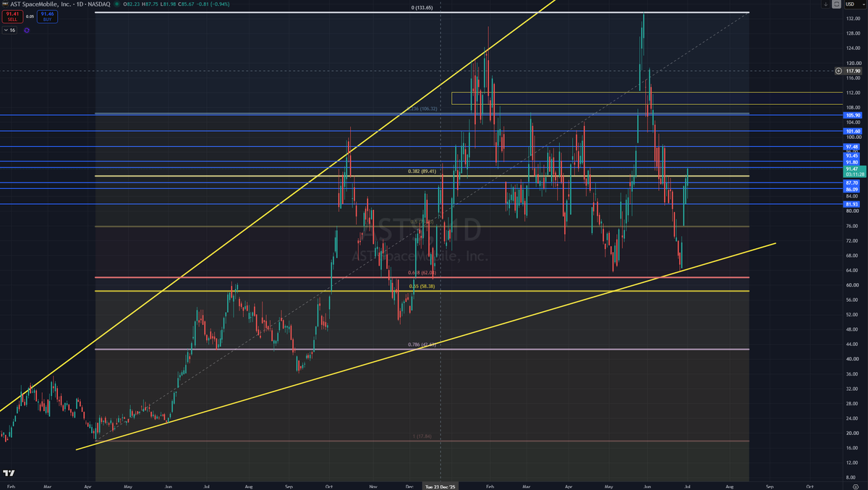Click the 132.00 price axis label
Viewport: 868px width, 490px height.
852,19
